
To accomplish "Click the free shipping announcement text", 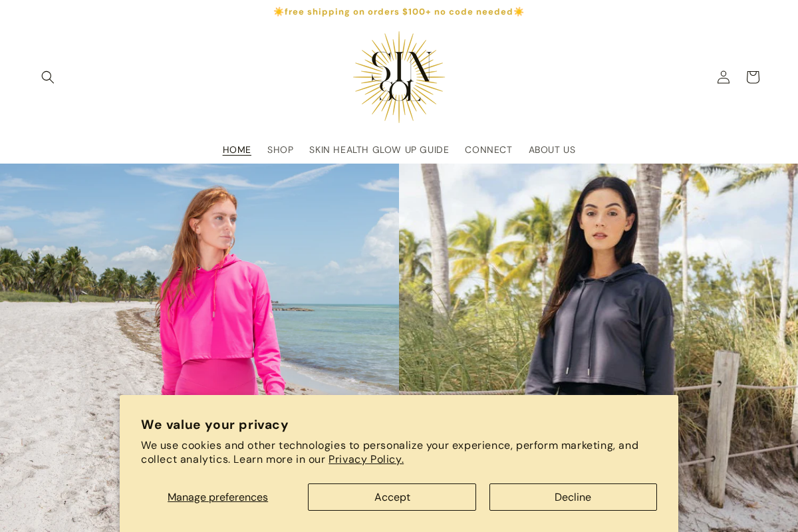I will point(399,11).
